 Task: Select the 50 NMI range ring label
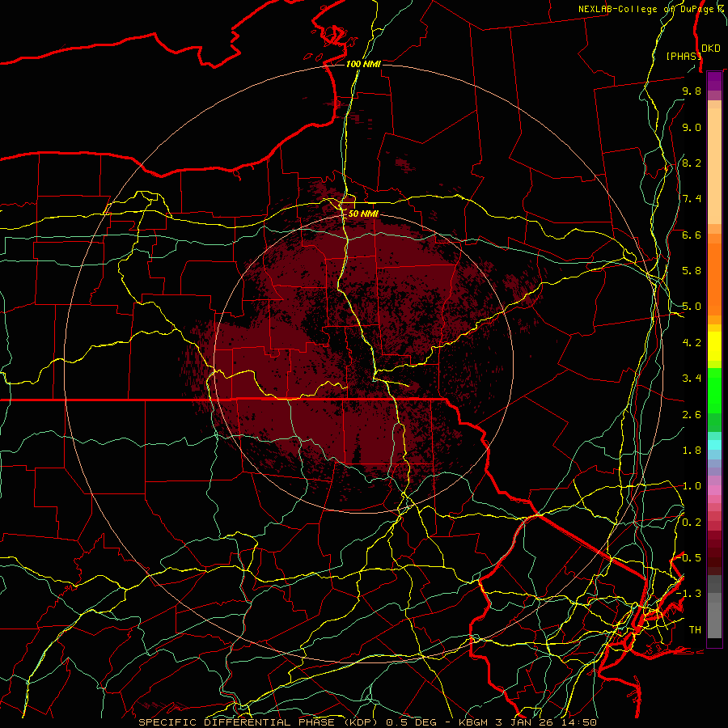(x=363, y=214)
